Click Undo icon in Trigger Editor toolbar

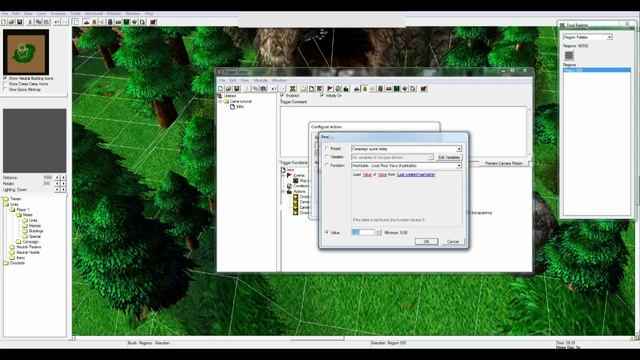click(274, 89)
